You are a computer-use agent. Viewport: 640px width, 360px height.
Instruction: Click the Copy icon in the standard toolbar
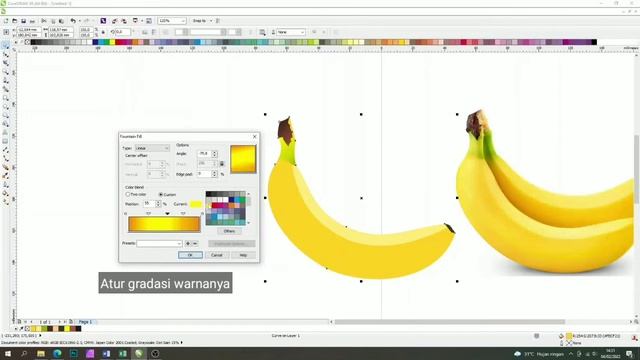[53, 21]
